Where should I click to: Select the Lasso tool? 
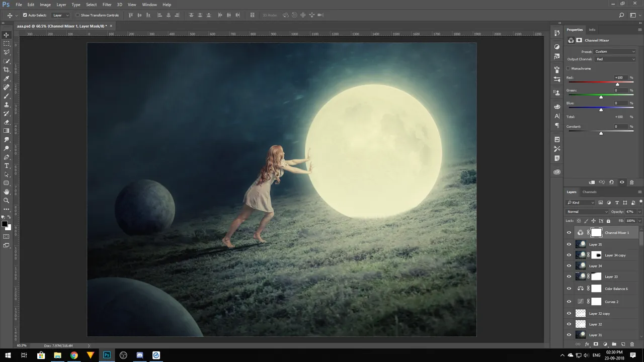pyautogui.click(x=7, y=52)
